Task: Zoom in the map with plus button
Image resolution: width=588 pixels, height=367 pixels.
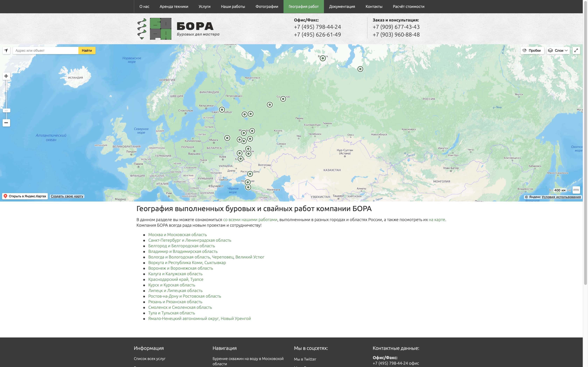Action: click(6, 76)
